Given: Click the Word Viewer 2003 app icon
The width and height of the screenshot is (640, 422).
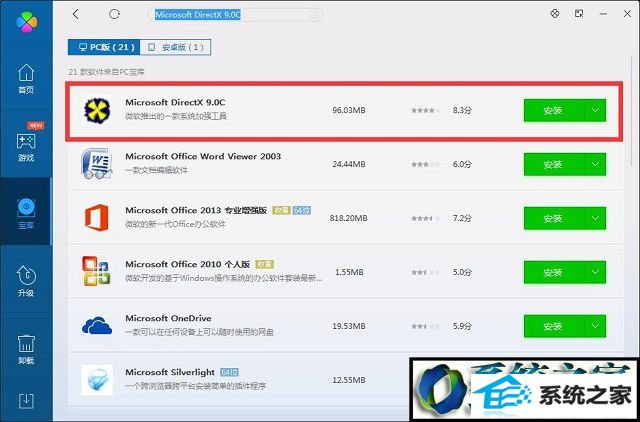Looking at the screenshot, I should click(x=96, y=164).
